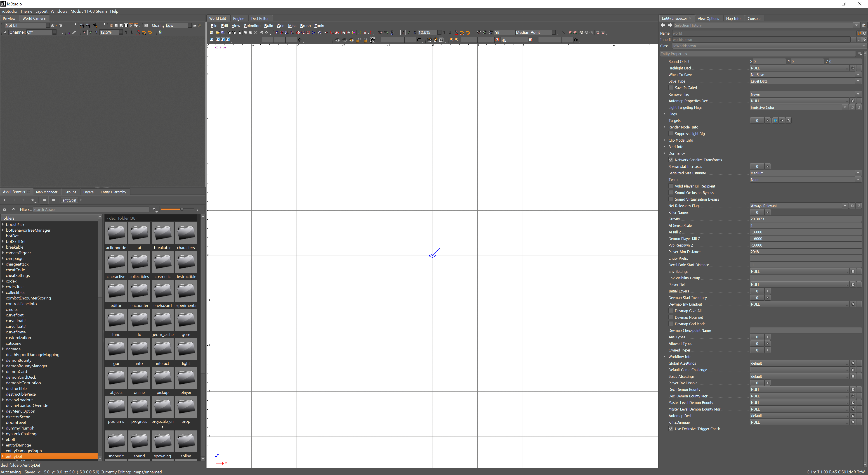Image resolution: width=868 pixels, height=475 pixels.
Task: Click the add cube icon with green plus
Action: pos(571,33)
